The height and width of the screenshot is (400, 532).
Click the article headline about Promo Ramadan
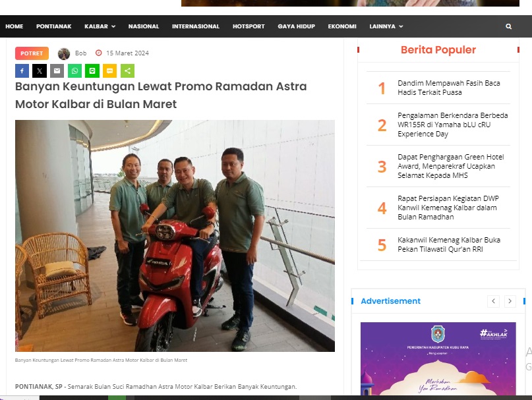[161, 95]
